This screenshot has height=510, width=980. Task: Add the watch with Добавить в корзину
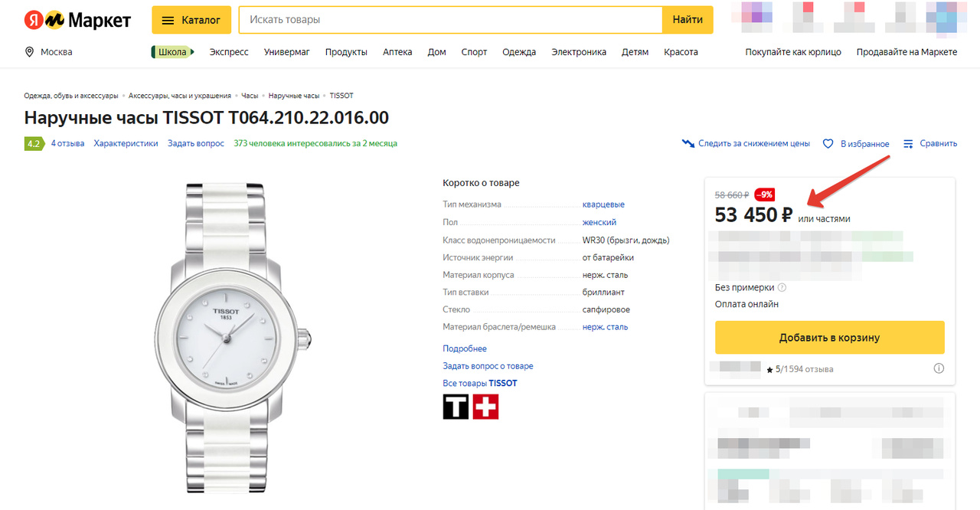click(x=829, y=338)
